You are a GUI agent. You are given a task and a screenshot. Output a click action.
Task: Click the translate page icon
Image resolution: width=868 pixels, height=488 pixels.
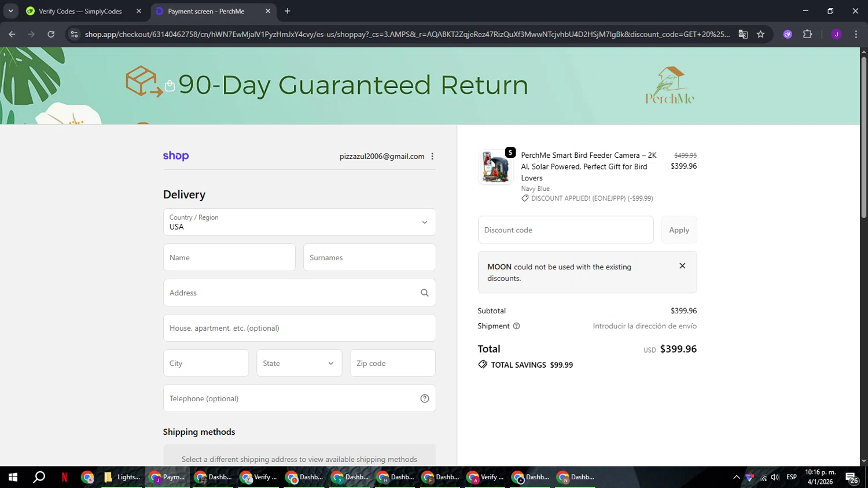click(743, 34)
